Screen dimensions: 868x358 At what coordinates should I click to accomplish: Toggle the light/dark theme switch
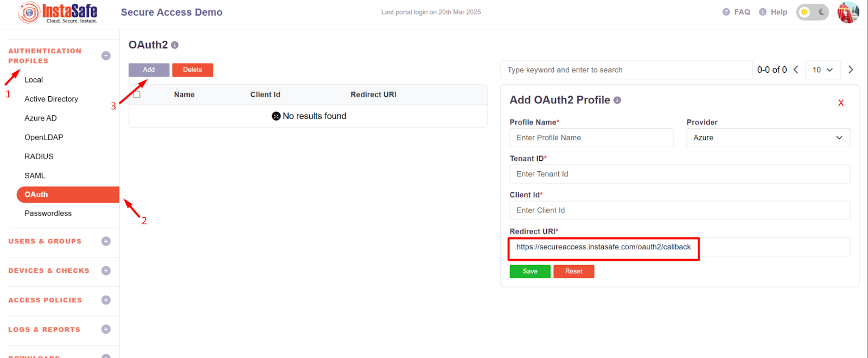click(x=812, y=12)
